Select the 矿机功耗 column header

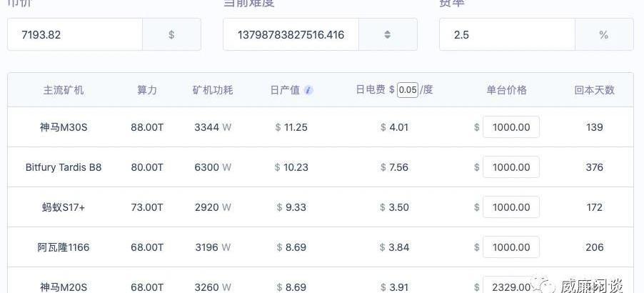213,90
